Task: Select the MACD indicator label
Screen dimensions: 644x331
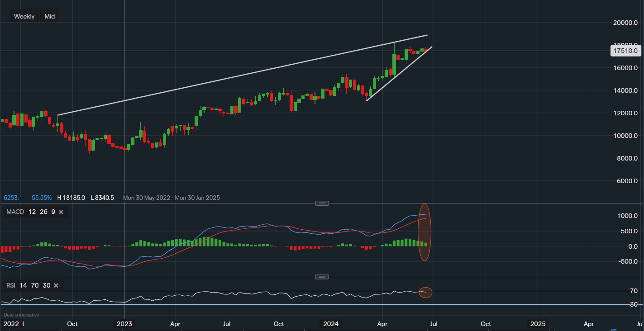Action: (15, 211)
